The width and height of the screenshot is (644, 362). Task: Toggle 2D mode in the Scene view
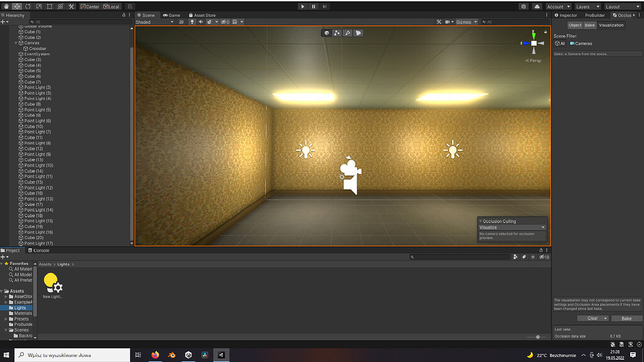tap(181, 21)
